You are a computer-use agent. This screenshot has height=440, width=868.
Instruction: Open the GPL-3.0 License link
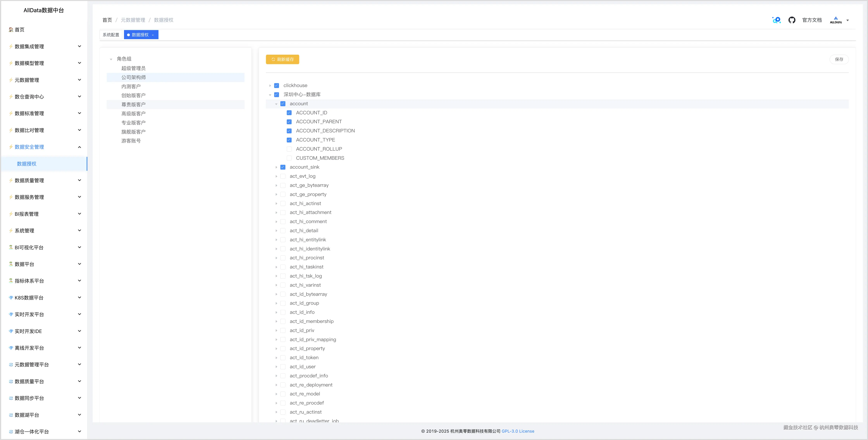518,431
